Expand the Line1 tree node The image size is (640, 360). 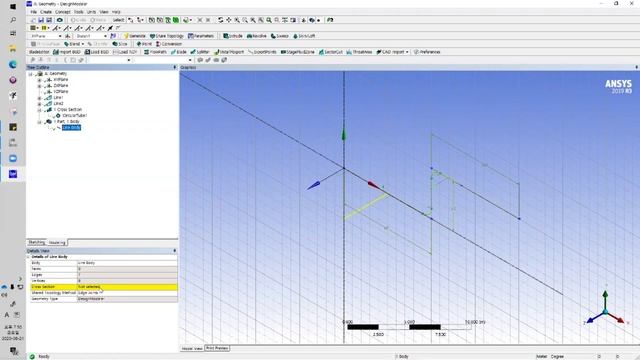[40, 98]
